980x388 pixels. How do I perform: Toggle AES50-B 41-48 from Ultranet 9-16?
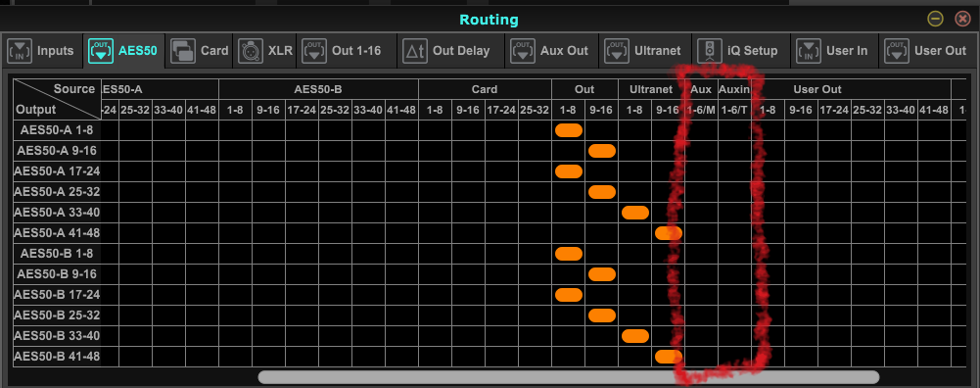pyautogui.click(x=668, y=357)
